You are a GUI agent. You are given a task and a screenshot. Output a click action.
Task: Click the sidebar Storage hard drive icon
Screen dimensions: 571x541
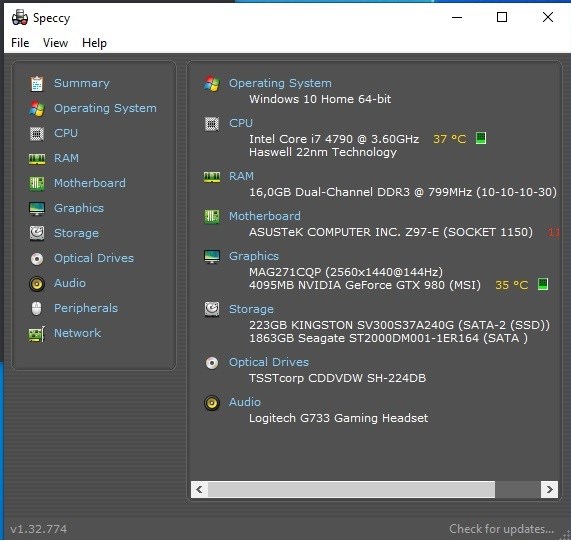37,233
